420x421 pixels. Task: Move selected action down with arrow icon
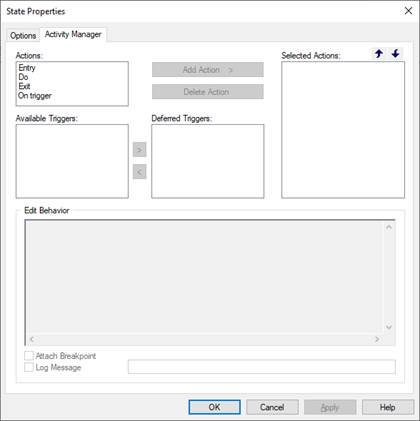(x=395, y=53)
